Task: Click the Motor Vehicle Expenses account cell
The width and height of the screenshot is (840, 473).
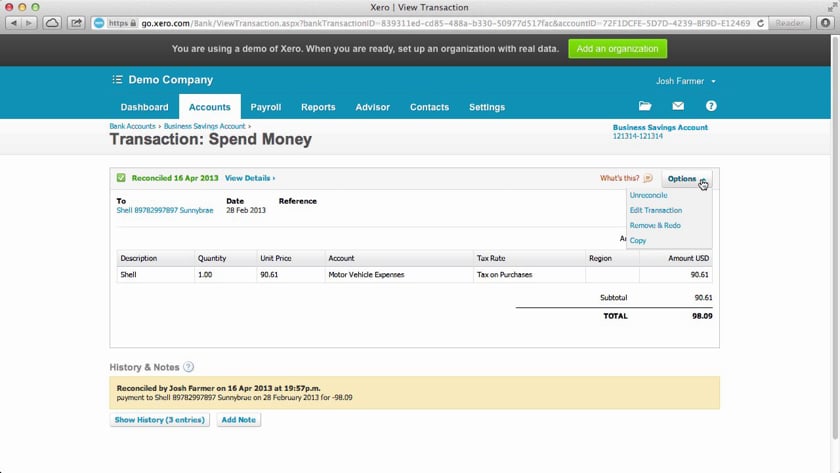Action: (x=399, y=275)
